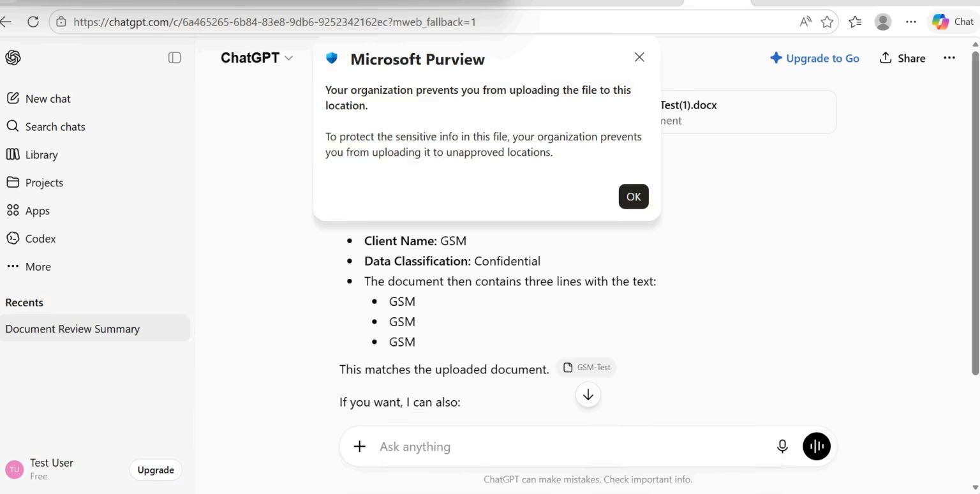Start voice mode with the waveform button
The width and height of the screenshot is (980, 494).
pyautogui.click(x=817, y=446)
